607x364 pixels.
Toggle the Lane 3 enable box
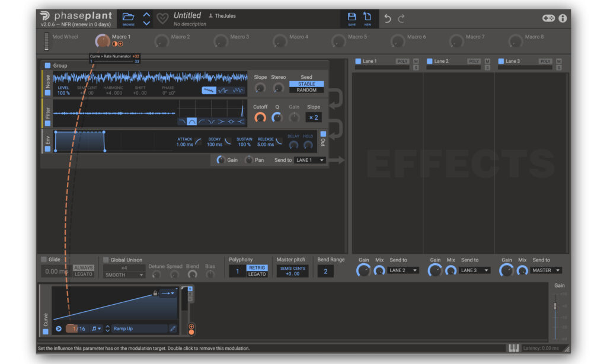pyautogui.click(x=501, y=61)
